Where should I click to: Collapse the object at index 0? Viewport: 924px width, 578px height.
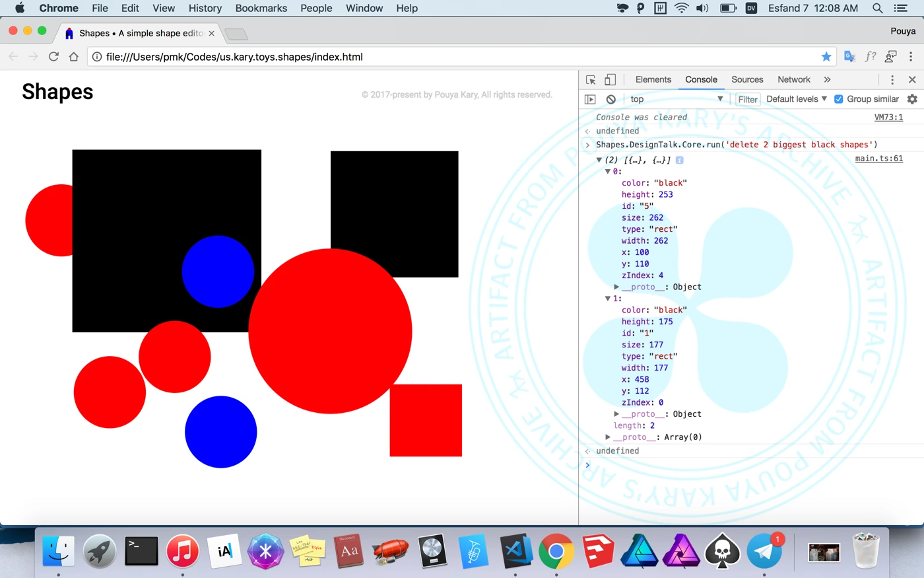point(608,172)
